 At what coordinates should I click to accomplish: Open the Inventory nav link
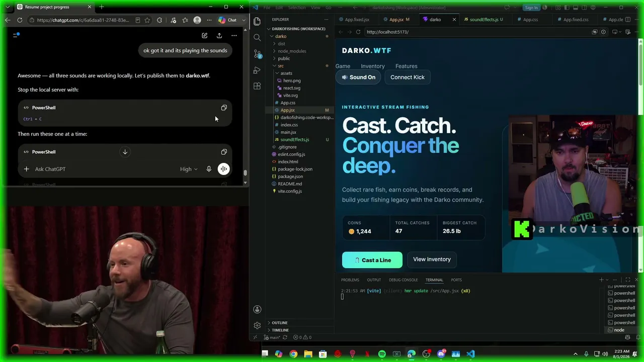tap(373, 66)
